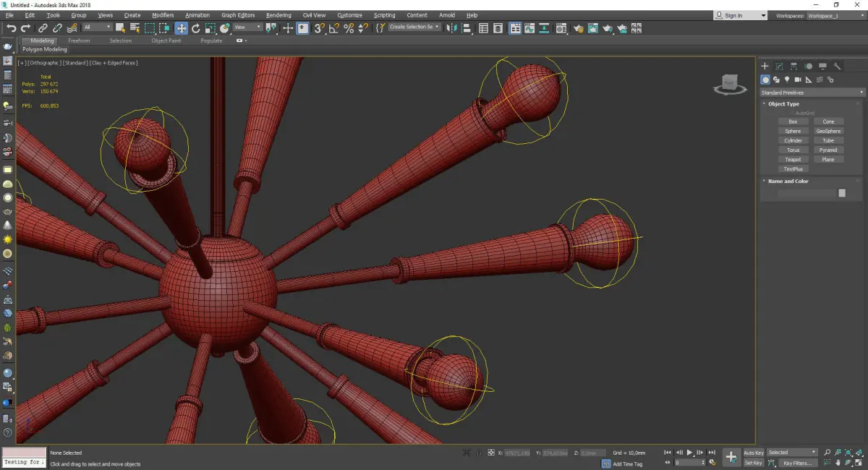This screenshot has height=470, width=868.
Task: Switch to the Freeform ribbon tab
Action: click(79, 40)
